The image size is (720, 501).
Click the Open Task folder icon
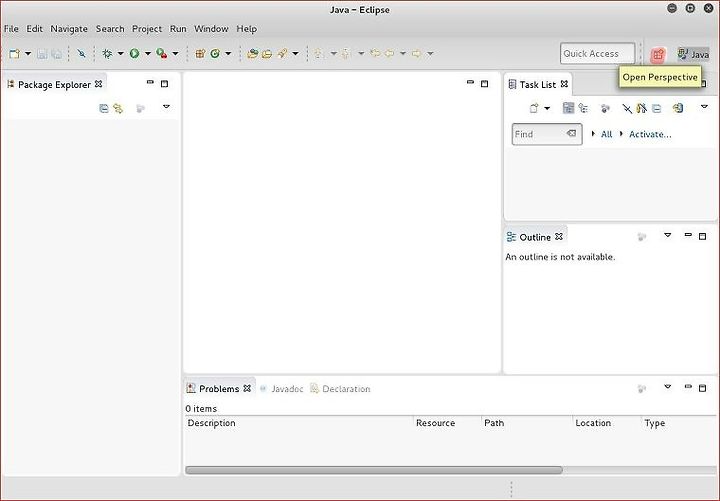pos(267,54)
